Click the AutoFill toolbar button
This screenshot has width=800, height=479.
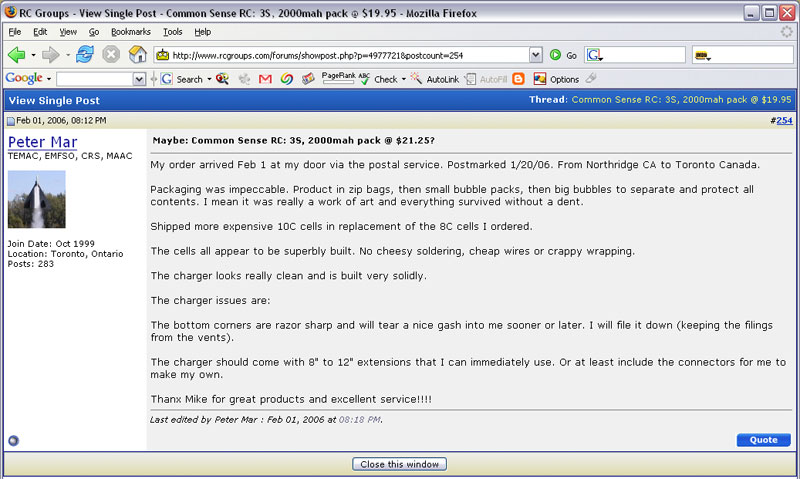(486, 79)
